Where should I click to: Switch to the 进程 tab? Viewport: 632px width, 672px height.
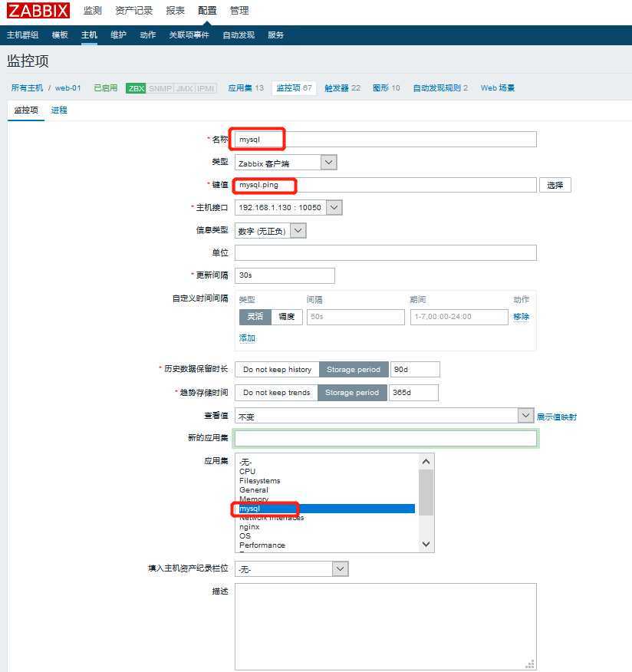point(59,110)
